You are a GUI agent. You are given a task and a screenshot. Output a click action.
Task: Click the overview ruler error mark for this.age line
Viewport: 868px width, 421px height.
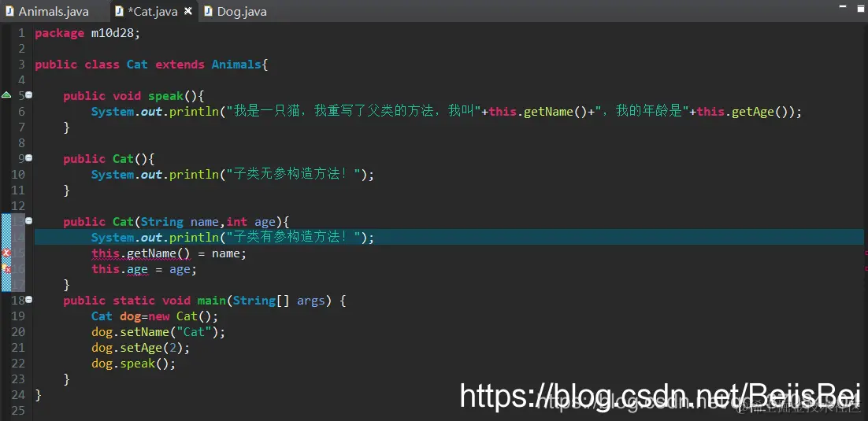click(866, 269)
